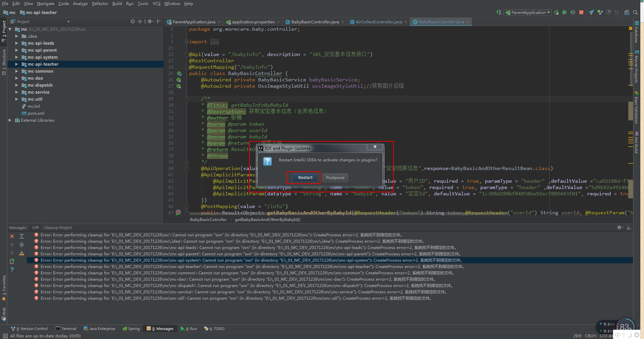
Task: Click the autowired dependency gutter icon on line 26
Action: tap(179, 80)
